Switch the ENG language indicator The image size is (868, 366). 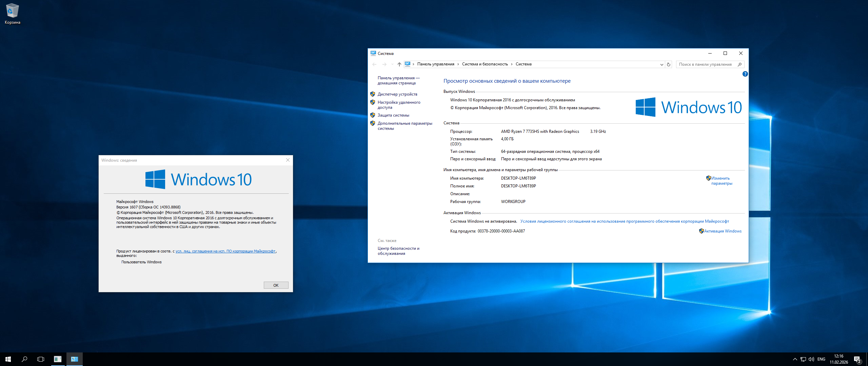[821, 359]
